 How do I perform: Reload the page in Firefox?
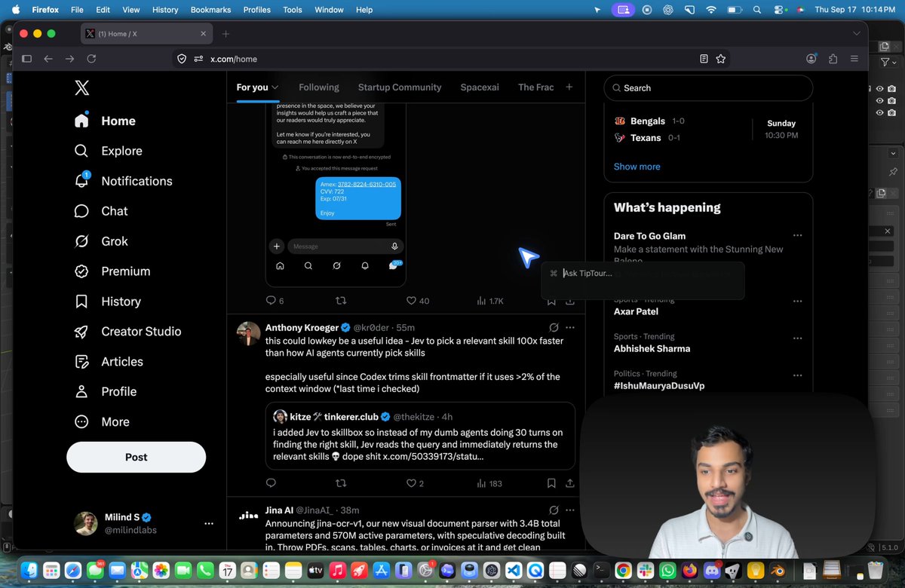91,59
